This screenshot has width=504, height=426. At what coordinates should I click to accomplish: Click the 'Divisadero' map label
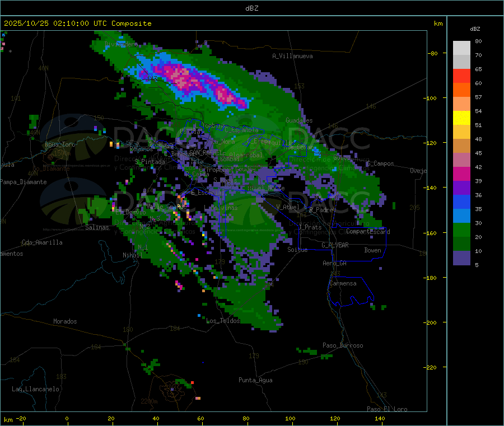pos(122,44)
